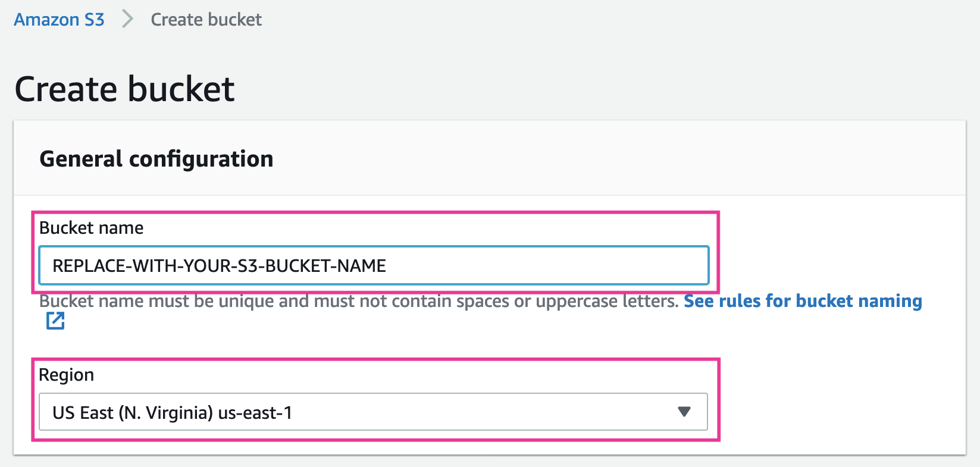Image resolution: width=980 pixels, height=467 pixels.
Task: Select Create bucket breadcrumb item
Action: click(x=206, y=20)
